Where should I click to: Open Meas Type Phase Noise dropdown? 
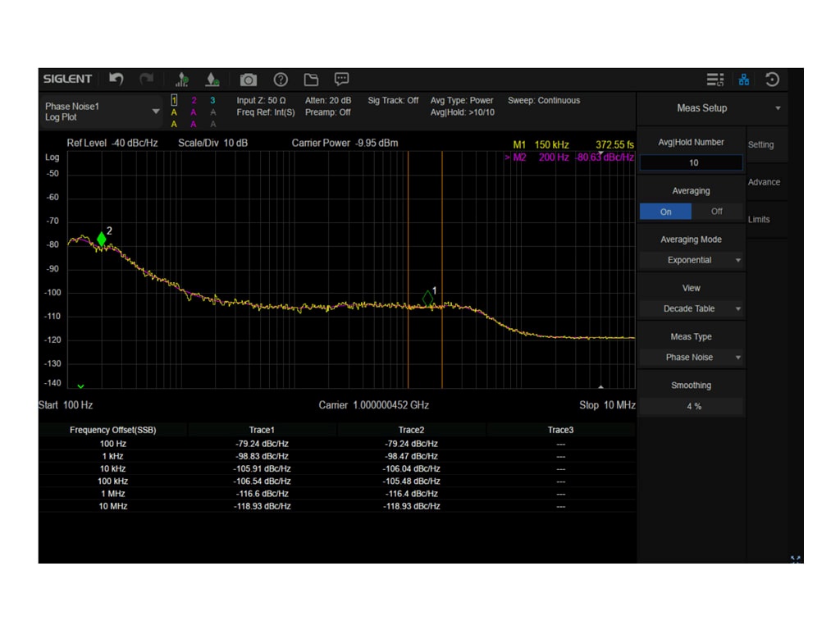[691, 358]
